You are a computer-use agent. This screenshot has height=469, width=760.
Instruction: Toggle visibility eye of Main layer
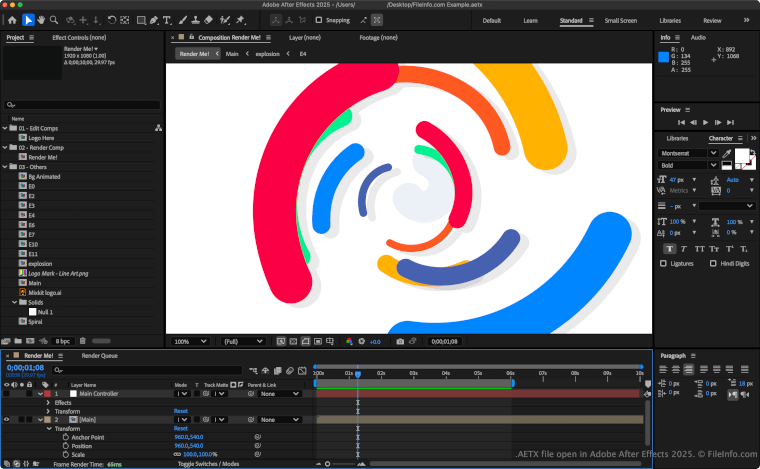pos(6,420)
